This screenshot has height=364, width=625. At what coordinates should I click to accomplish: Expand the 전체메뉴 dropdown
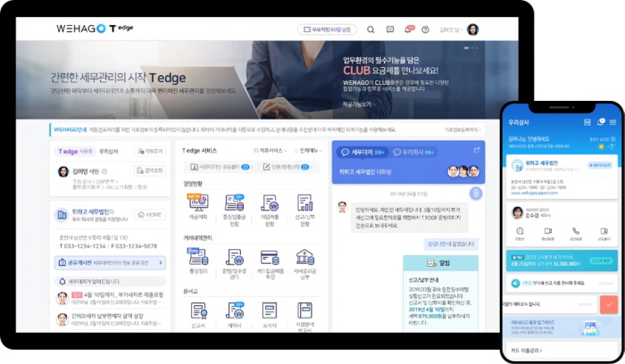coord(308,151)
